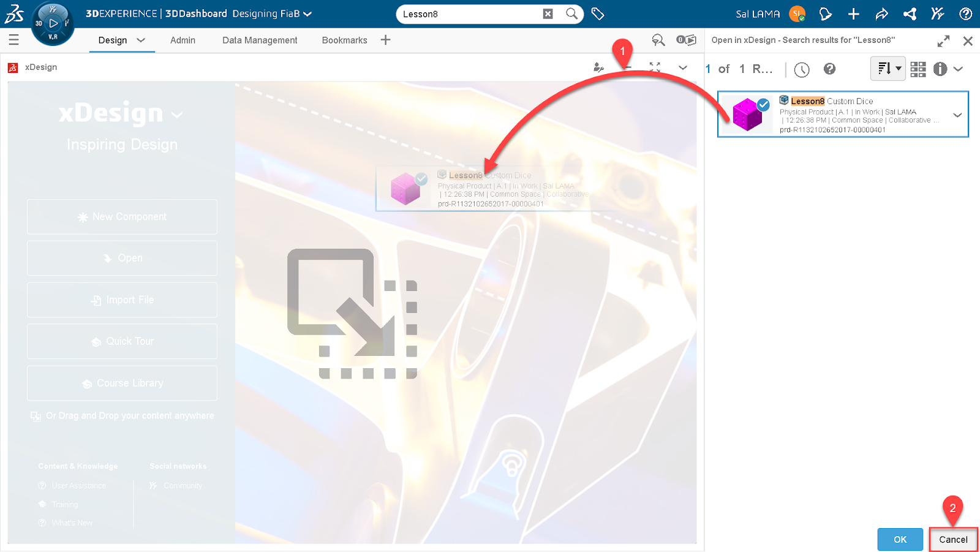This screenshot has width=980, height=552.
Task: Expand Lesson8 result details chevron
Action: pyautogui.click(x=957, y=115)
